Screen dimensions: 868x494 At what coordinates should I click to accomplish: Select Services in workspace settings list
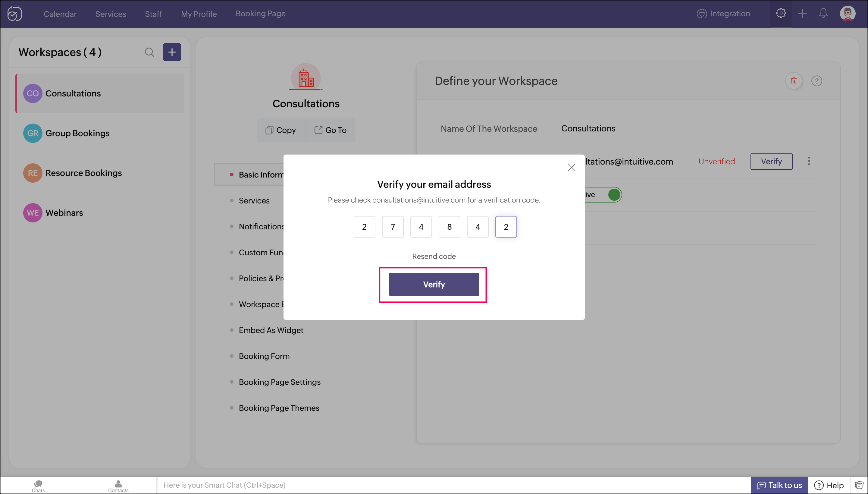point(254,200)
